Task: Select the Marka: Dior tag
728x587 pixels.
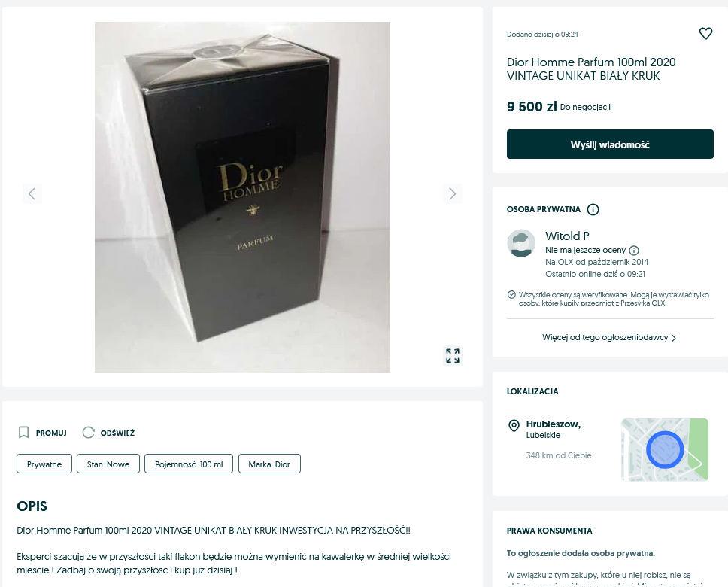Action: (269, 464)
